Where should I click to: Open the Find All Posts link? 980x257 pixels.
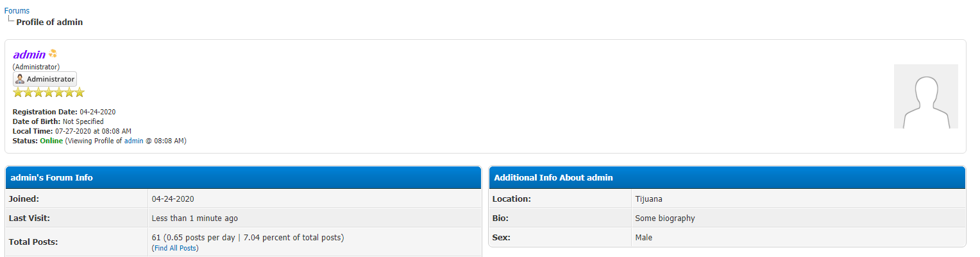pos(175,248)
